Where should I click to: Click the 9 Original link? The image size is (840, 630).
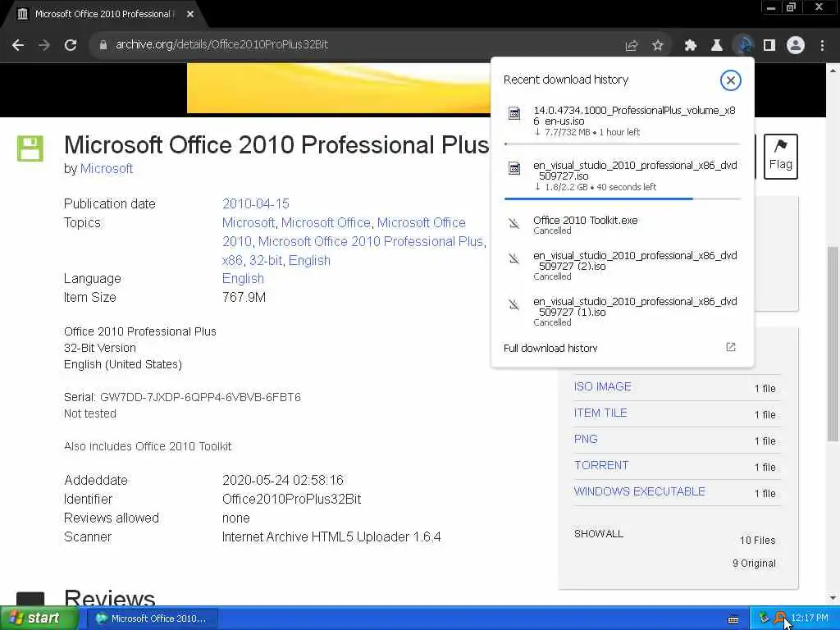tap(754, 564)
